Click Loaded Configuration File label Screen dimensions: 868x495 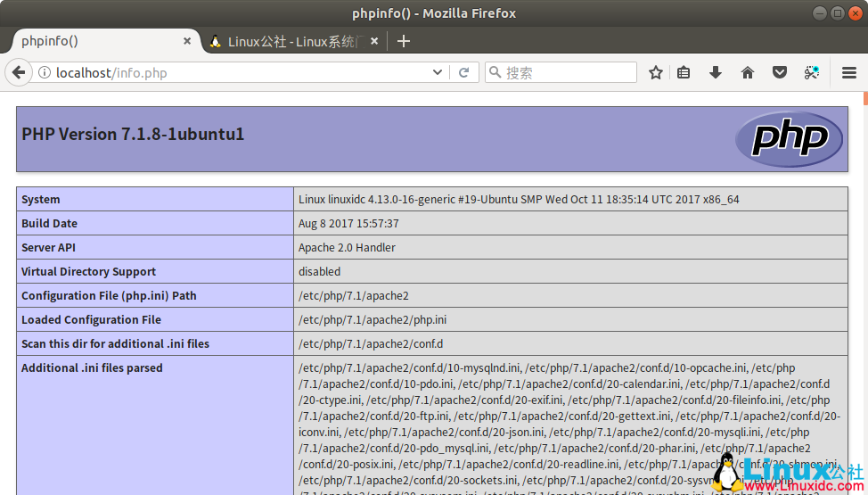point(91,320)
